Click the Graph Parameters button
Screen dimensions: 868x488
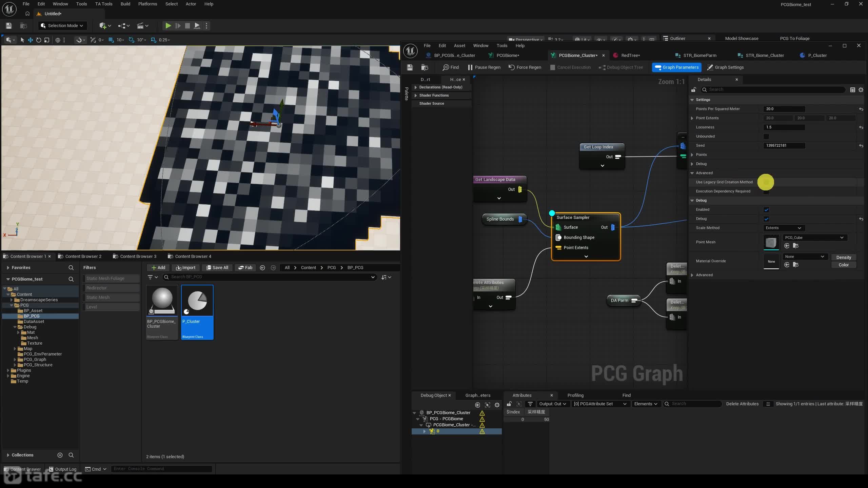676,67
